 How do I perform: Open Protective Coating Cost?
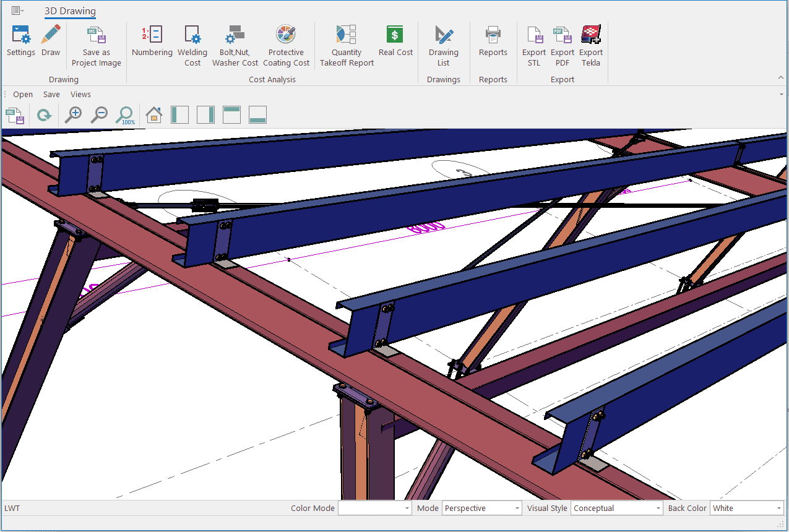pos(286,46)
